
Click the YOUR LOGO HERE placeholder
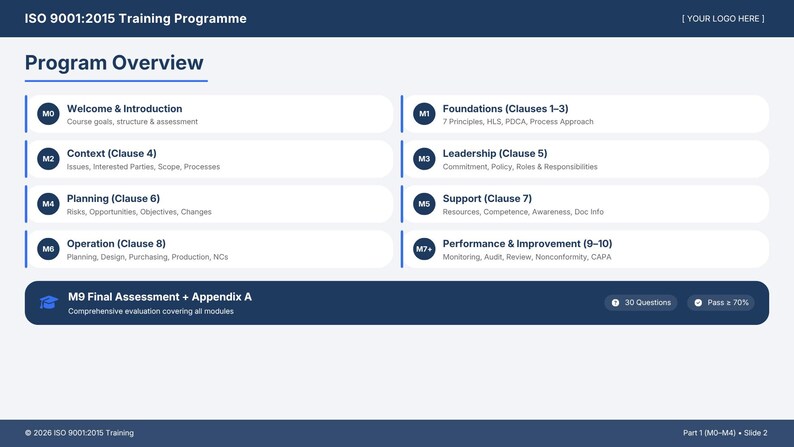click(723, 19)
